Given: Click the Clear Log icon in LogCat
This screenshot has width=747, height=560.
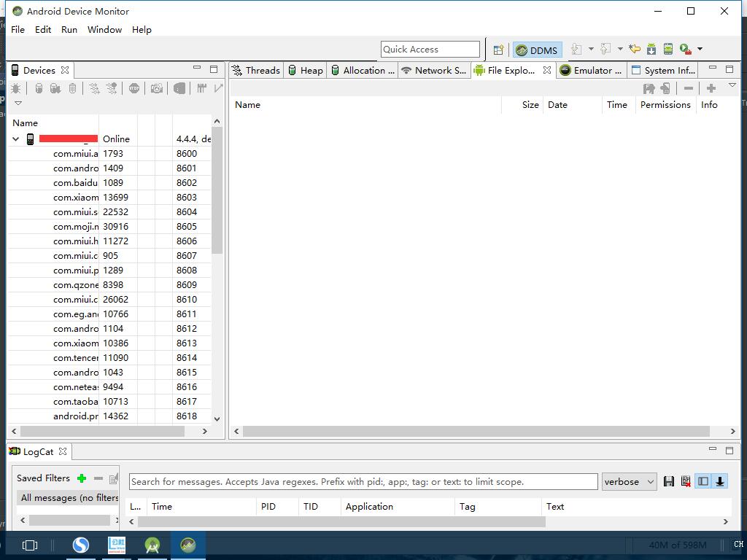Looking at the screenshot, I should pyautogui.click(x=686, y=481).
